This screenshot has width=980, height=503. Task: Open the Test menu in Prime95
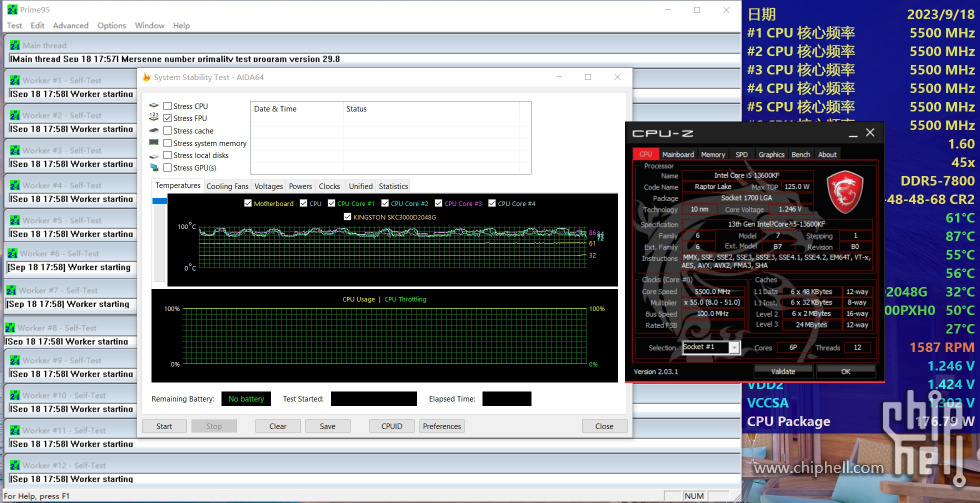click(x=14, y=26)
